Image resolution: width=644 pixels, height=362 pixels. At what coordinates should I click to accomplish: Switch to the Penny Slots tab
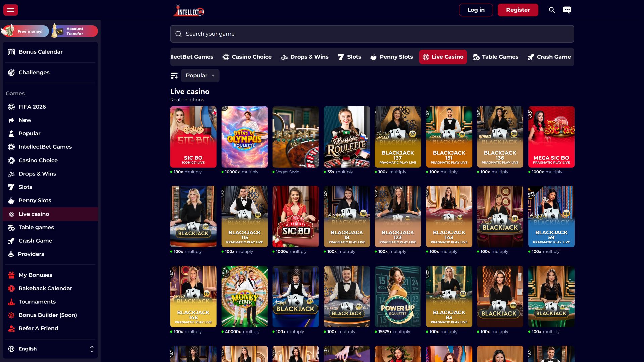(391, 57)
